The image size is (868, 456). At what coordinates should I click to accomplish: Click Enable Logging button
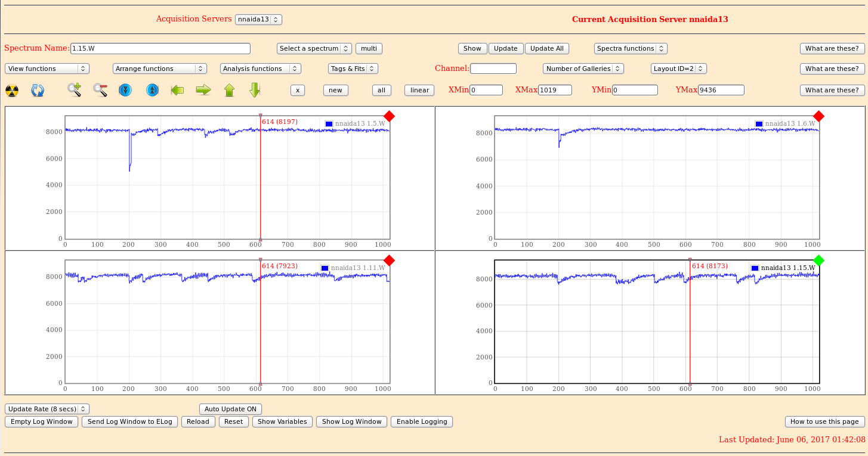tap(422, 421)
